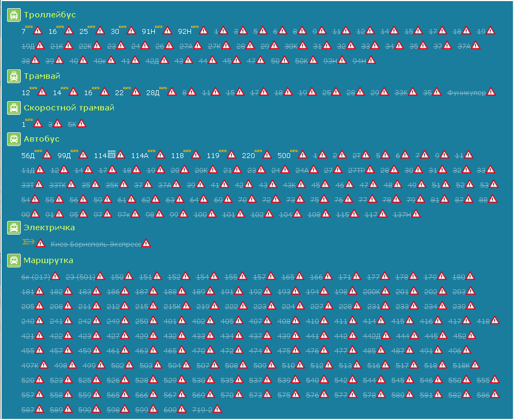Click warning icon beside bus 500

[302, 155]
